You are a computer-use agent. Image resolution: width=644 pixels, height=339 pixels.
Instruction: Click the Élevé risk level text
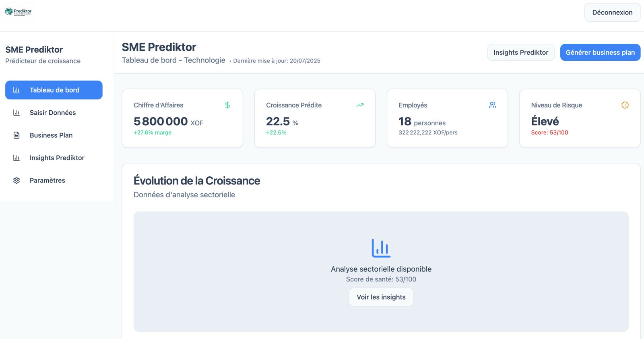[545, 121]
